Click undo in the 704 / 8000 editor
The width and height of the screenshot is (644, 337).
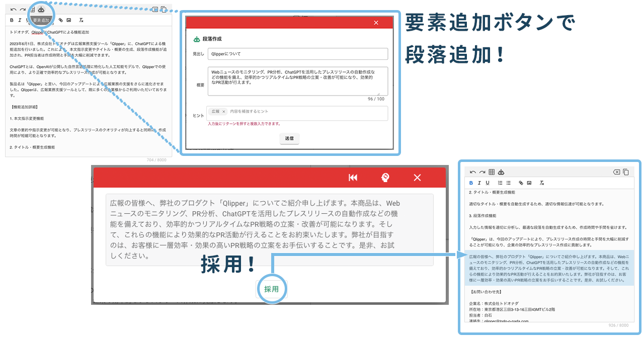click(13, 10)
